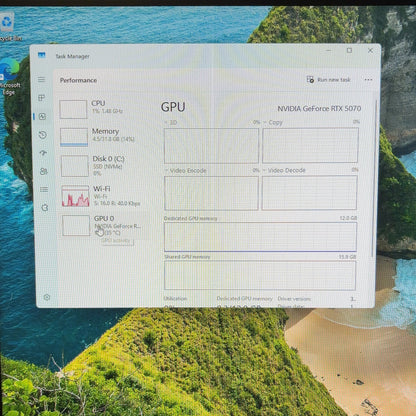Open the Copy engine graph dropdown

coord(273,122)
